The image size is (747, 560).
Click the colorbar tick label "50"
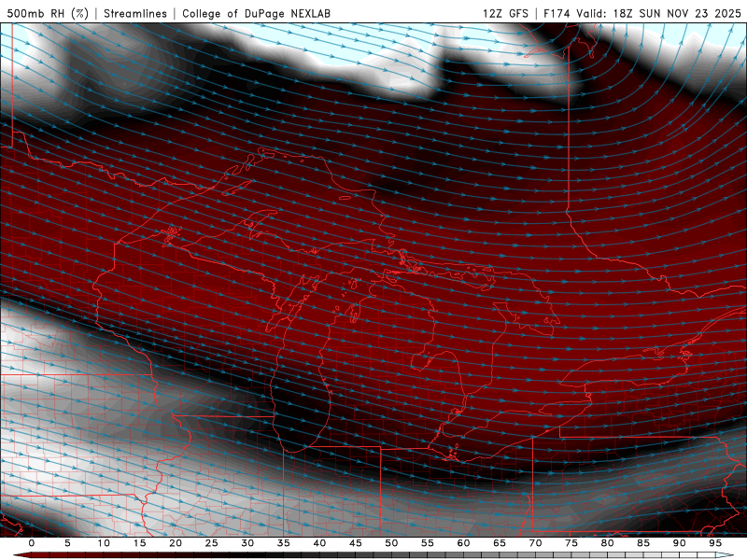pyautogui.click(x=391, y=543)
